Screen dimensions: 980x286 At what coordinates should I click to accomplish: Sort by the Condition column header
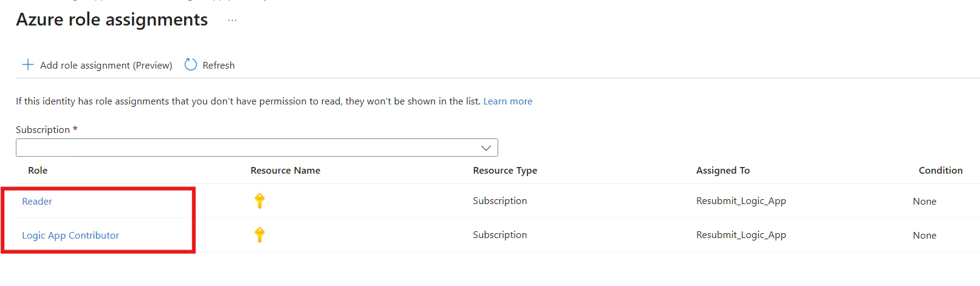(x=941, y=171)
